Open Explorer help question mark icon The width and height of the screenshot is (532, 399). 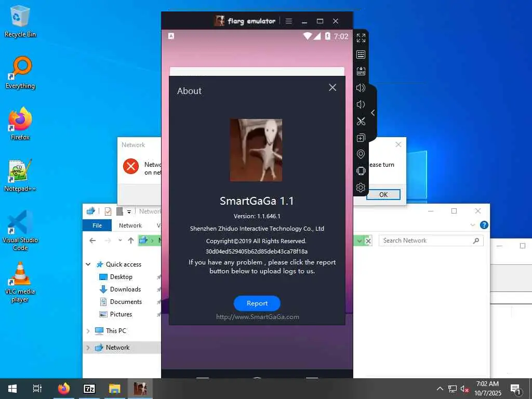[484, 225]
